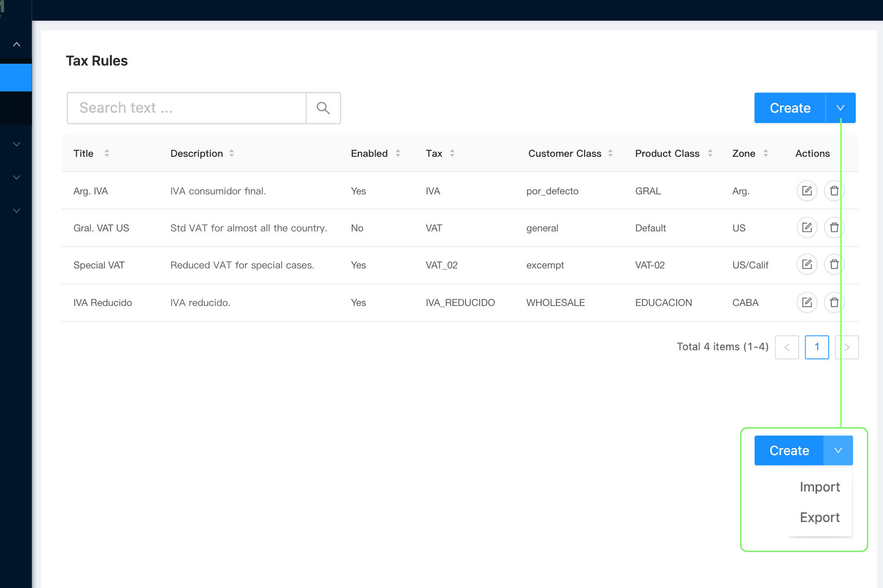Screen dimensions: 883x588
Task: Choose Import from the dropdown menu
Action: coord(819,487)
